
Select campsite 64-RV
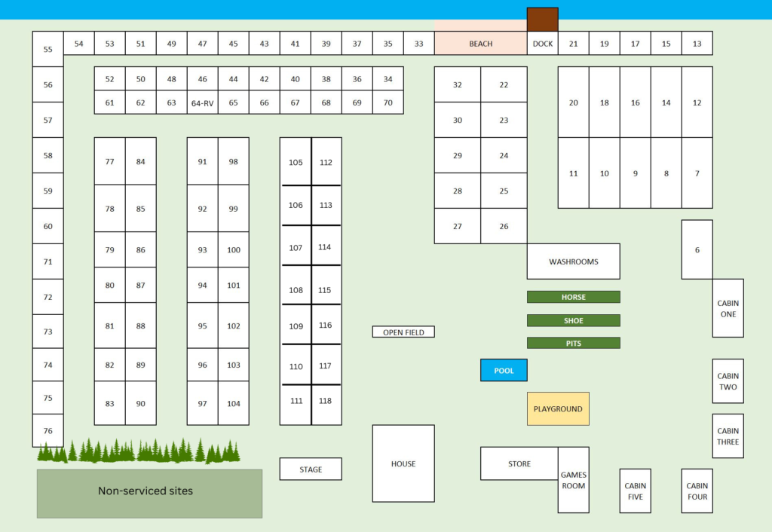[202, 102]
